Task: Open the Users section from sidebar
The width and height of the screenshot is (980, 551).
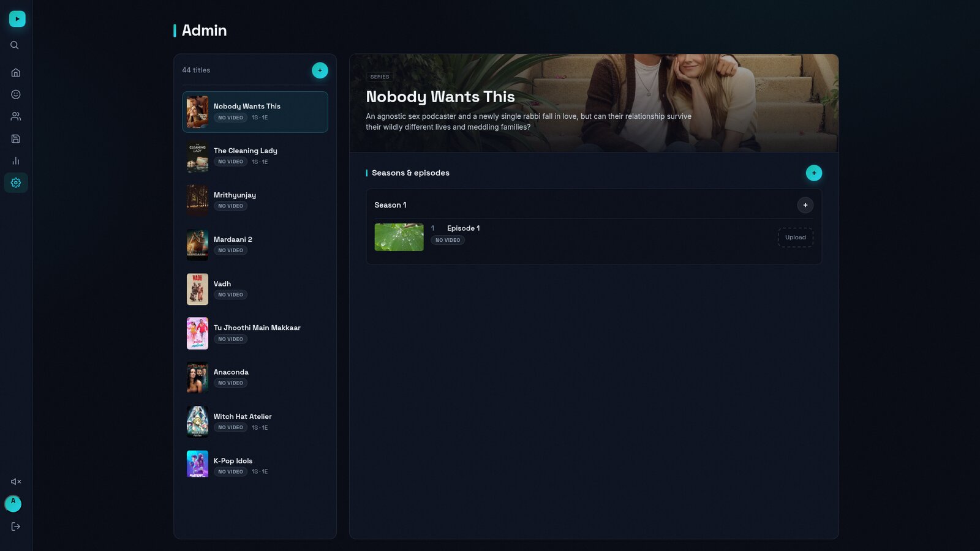Action: point(15,116)
